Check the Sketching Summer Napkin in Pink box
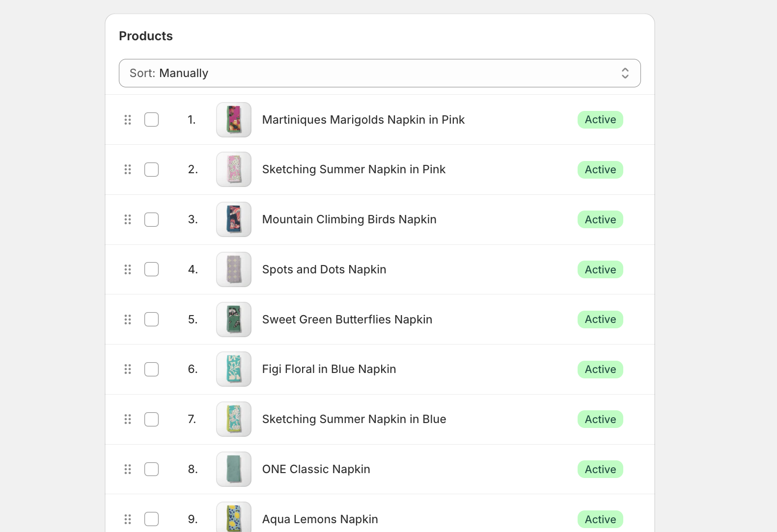The width and height of the screenshot is (777, 532). 151,170
